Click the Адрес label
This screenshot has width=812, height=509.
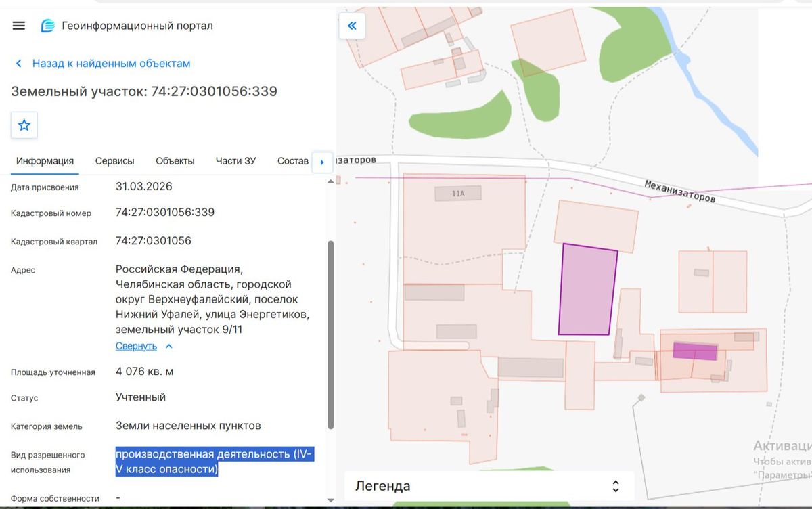pyautogui.click(x=23, y=270)
